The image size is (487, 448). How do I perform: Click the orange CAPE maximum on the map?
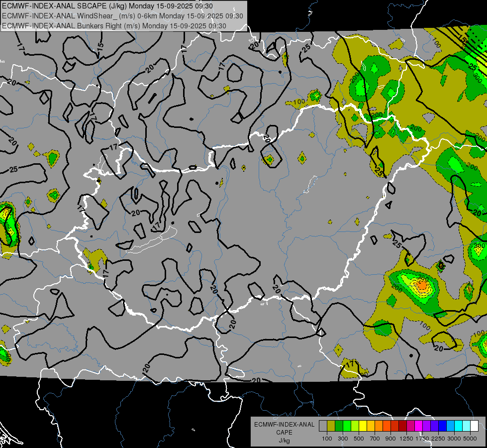click(422, 285)
